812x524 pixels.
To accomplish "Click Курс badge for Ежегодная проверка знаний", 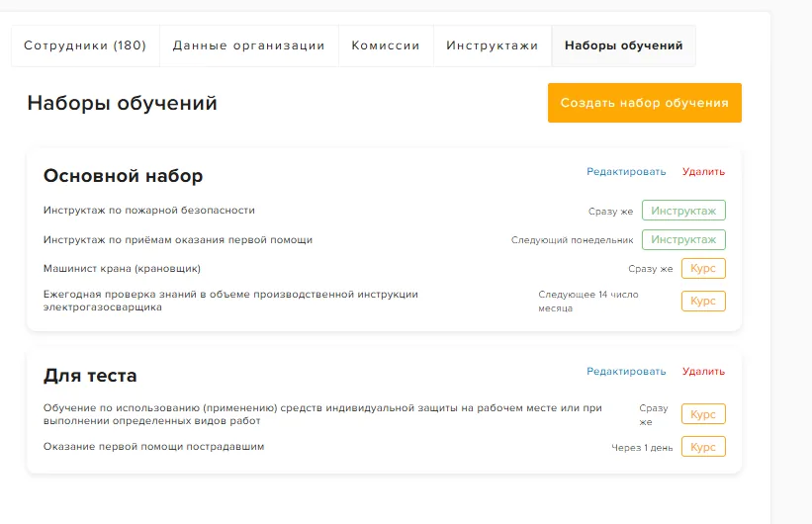I will 703,301.
